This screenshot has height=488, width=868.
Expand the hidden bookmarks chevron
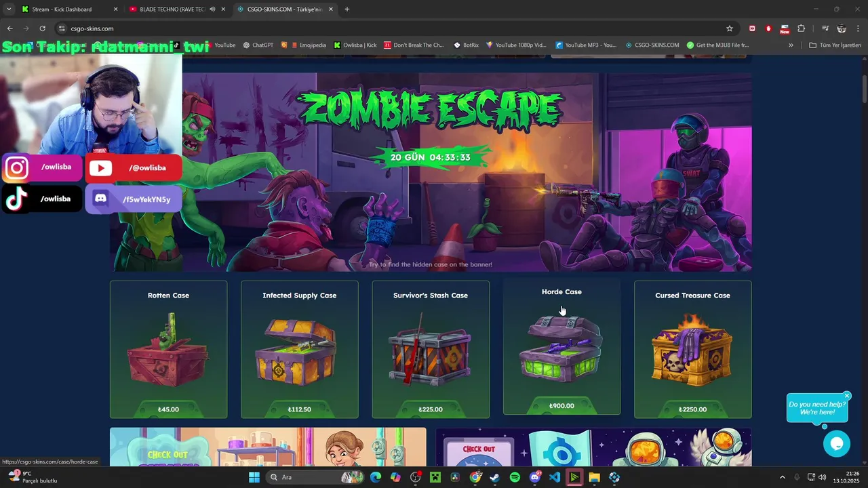tap(791, 45)
